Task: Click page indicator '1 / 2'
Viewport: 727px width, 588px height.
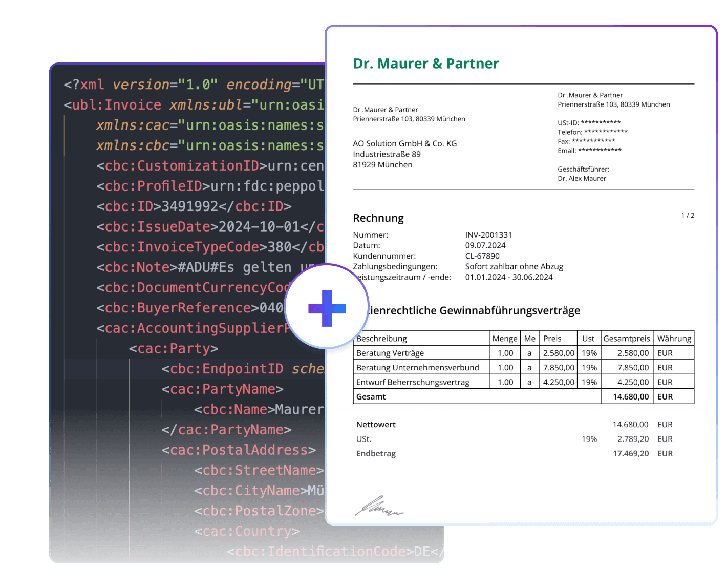Action: (x=688, y=216)
